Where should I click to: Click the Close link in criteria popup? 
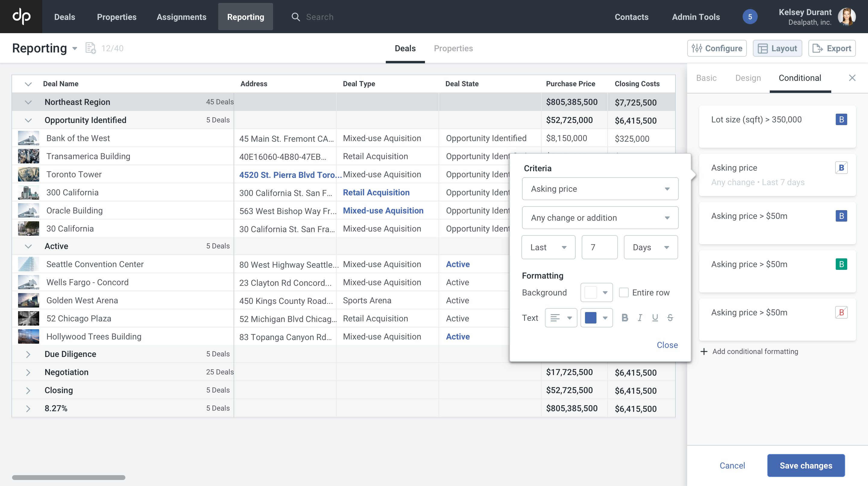[667, 345]
